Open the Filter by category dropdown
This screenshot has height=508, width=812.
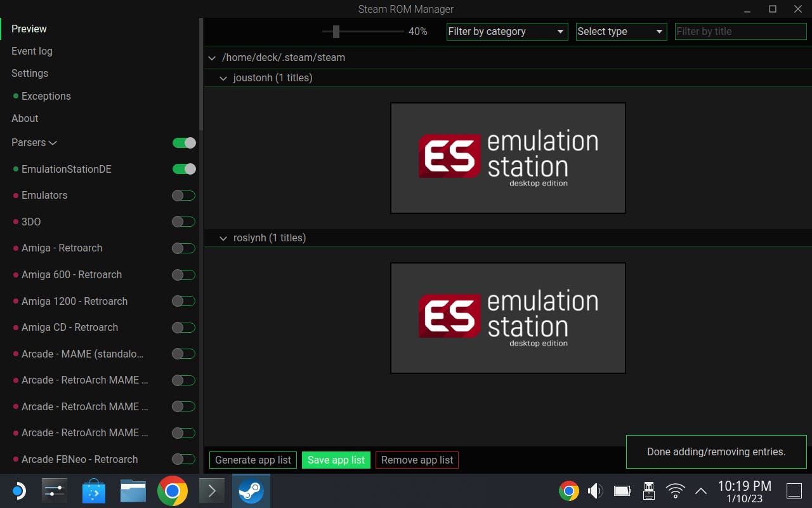point(507,31)
